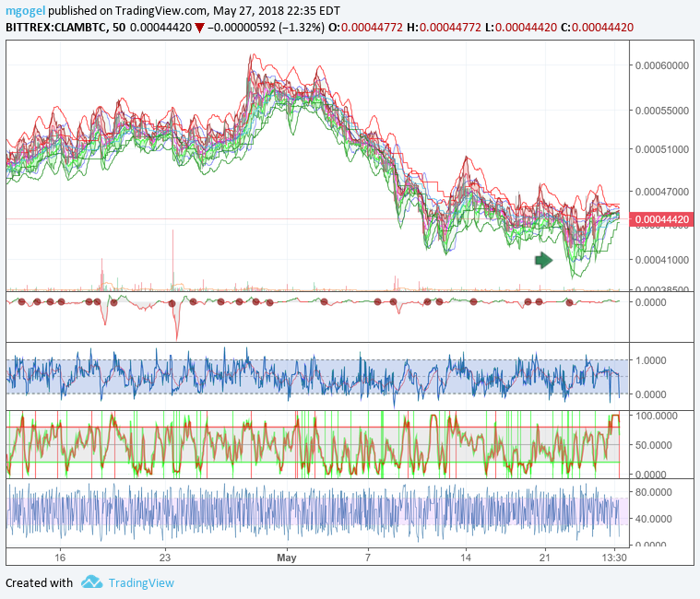Click the 40.0000 bottom indicator scale label
The width and height of the screenshot is (700, 599).
[654, 519]
